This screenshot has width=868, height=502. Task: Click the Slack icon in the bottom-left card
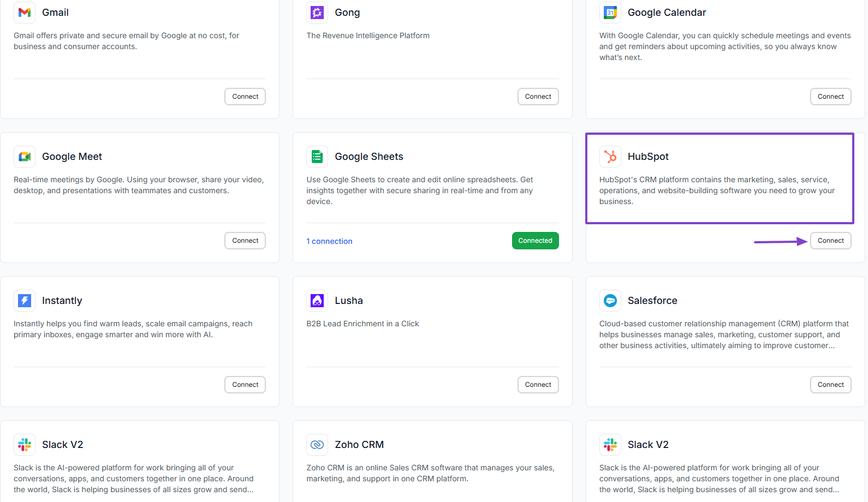tap(25, 445)
